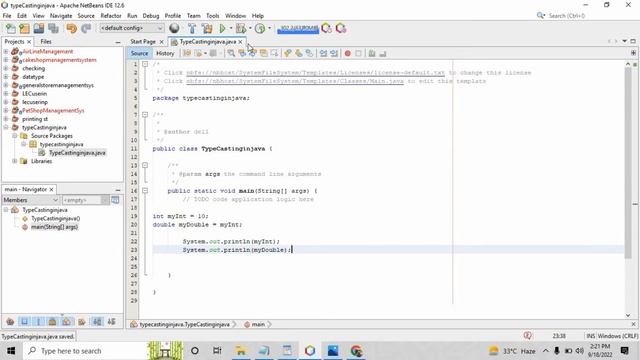Click the Stop Macro Recording square icon
Image resolution: width=640 pixels, height=360 pixels.
click(358, 53)
